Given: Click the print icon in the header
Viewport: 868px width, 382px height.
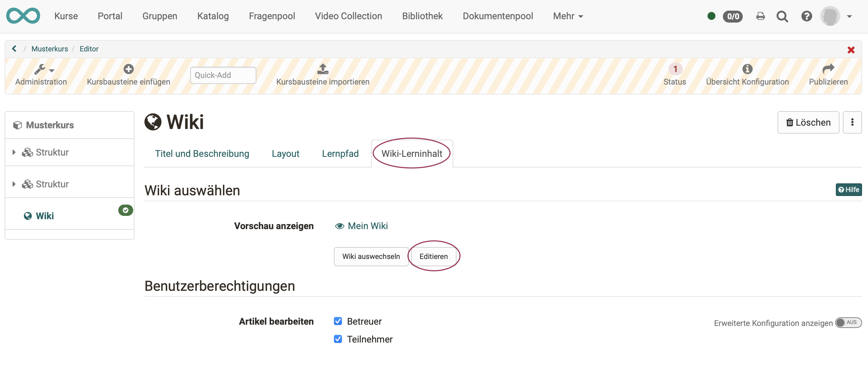Looking at the screenshot, I should (760, 16).
